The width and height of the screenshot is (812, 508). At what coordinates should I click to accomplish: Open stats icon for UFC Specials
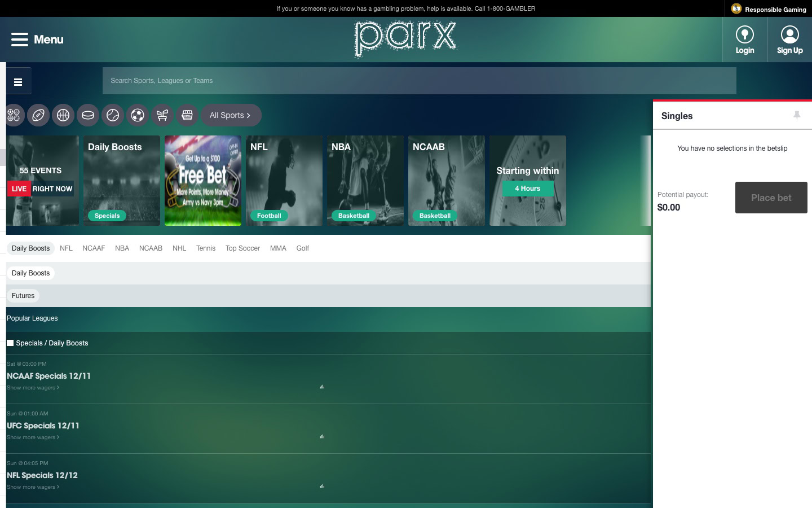[x=322, y=437]
